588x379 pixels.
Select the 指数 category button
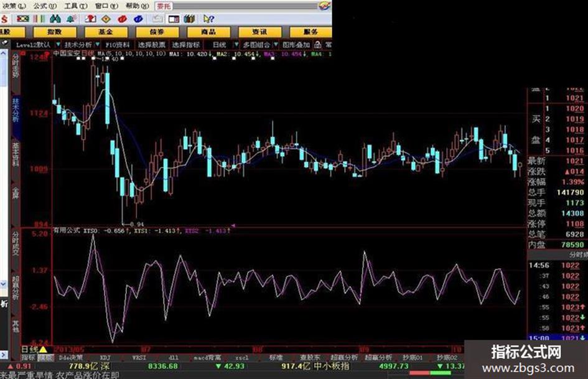[x=55, y=32]
